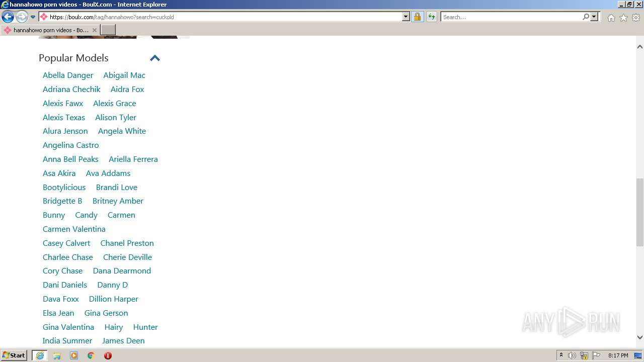The width and height of the screenshot is (644, 362).
Task: Collapse the Popular Models section chevron
Action: [155, 58]
